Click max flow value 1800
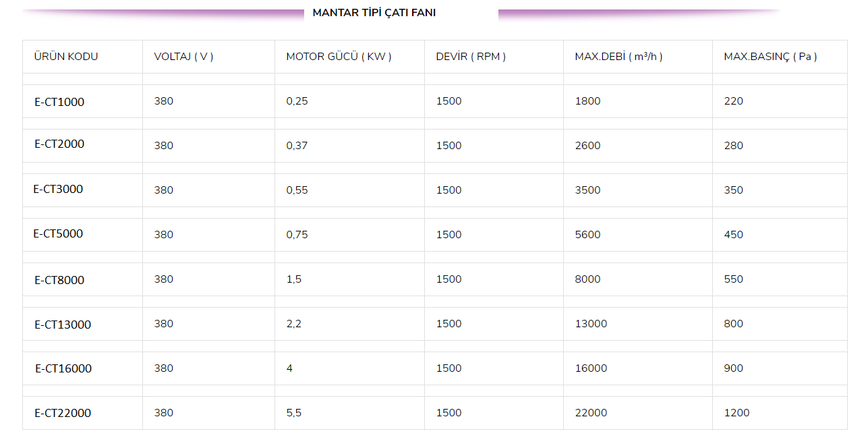 point(587,101)
